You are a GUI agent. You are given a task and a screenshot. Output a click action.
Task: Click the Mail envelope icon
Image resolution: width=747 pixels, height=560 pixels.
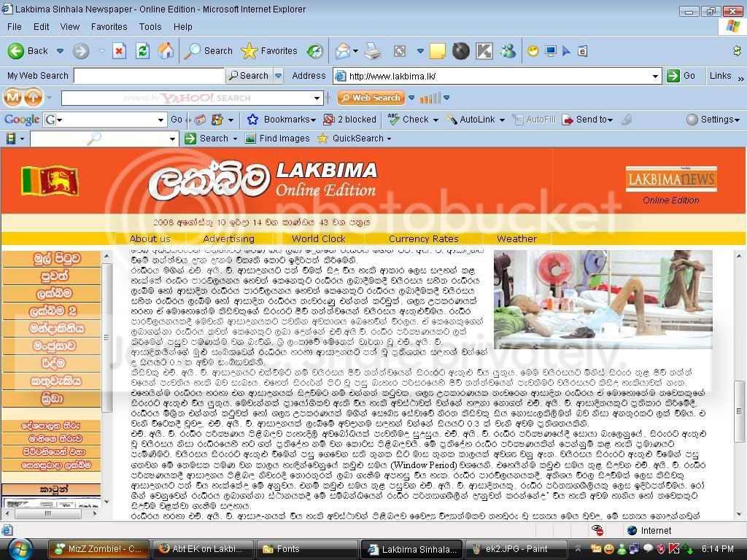click(x=343, y=50)
